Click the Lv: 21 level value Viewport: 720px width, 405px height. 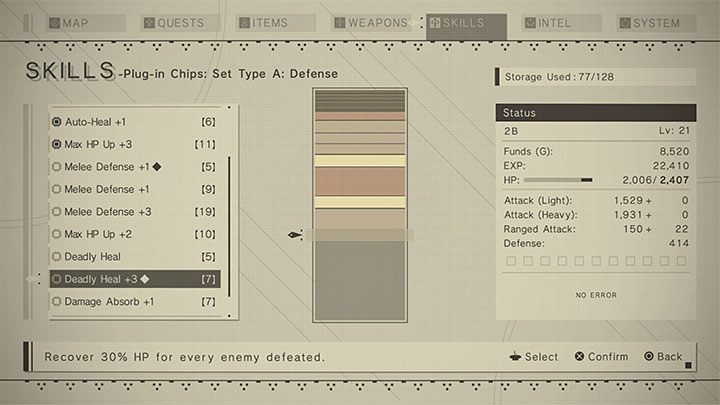[x=674, y=130]
